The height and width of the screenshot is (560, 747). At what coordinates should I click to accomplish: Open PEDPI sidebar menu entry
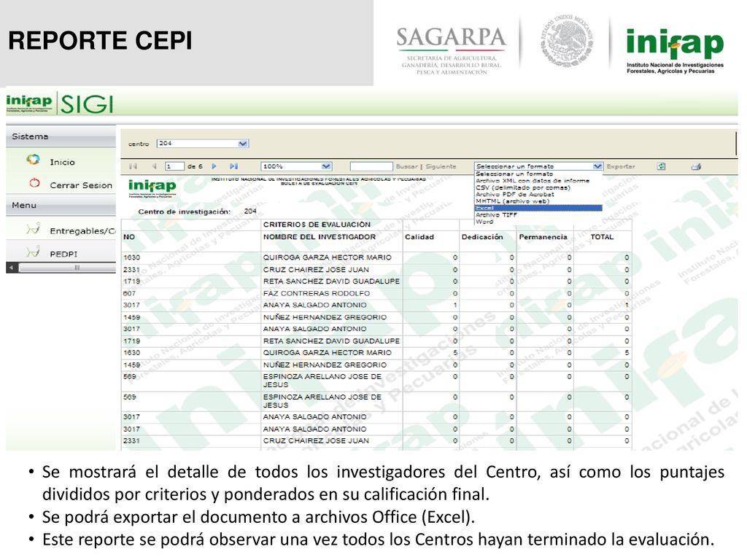coord(63,254)
